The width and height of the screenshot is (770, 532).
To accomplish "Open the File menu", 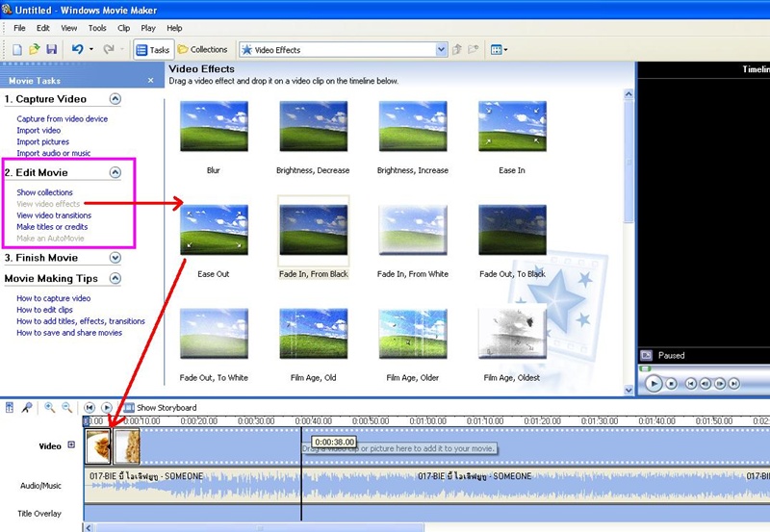I will tap(19, 28).
